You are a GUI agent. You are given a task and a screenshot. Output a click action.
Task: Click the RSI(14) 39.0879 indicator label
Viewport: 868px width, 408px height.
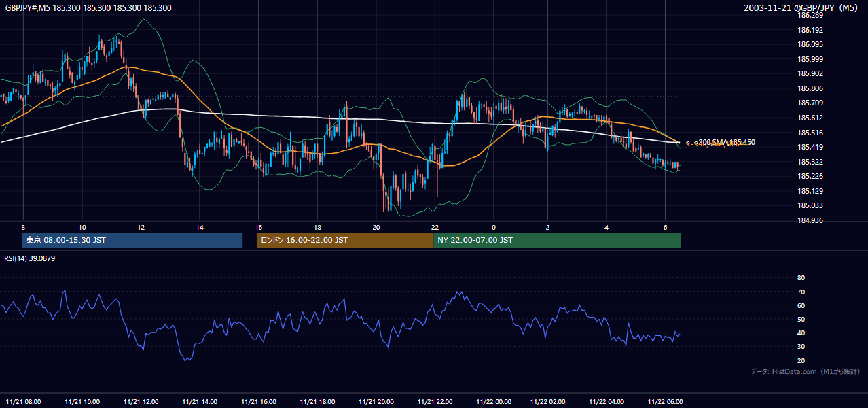point(30,258)
